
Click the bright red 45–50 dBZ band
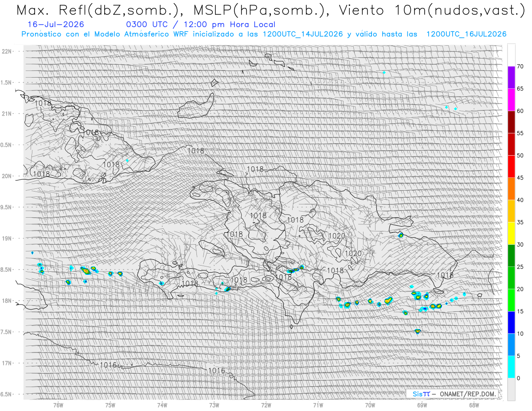[511, 167]
